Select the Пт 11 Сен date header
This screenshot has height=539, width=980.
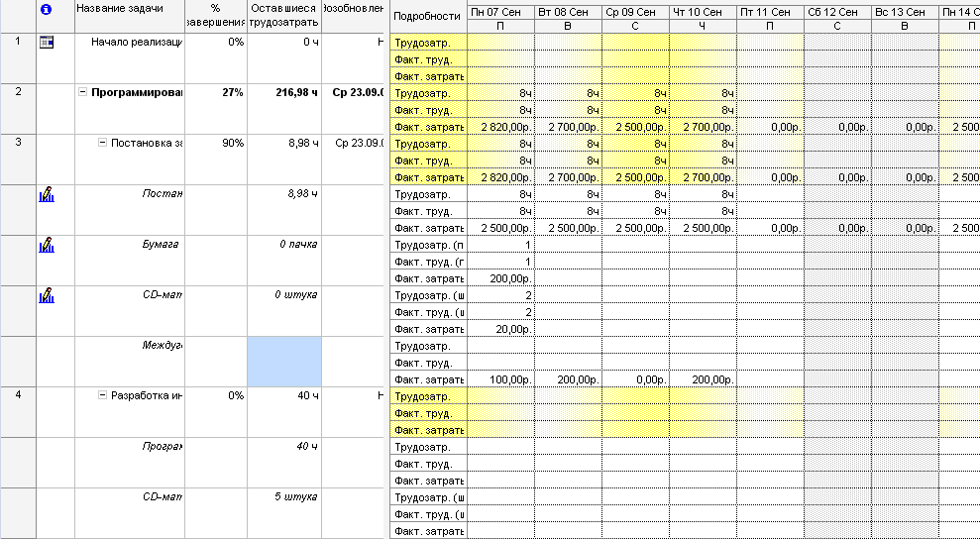[771, 13]
